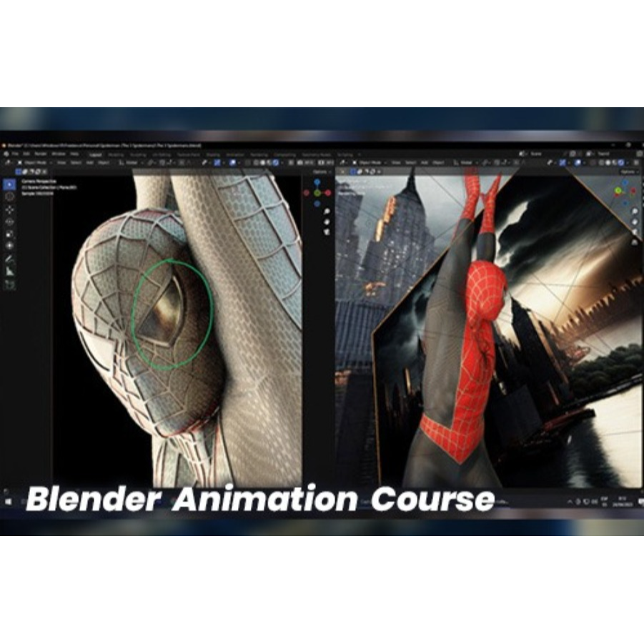Open Select menu in left viewport header
644x644 pixels.
(x=76, y=163)
